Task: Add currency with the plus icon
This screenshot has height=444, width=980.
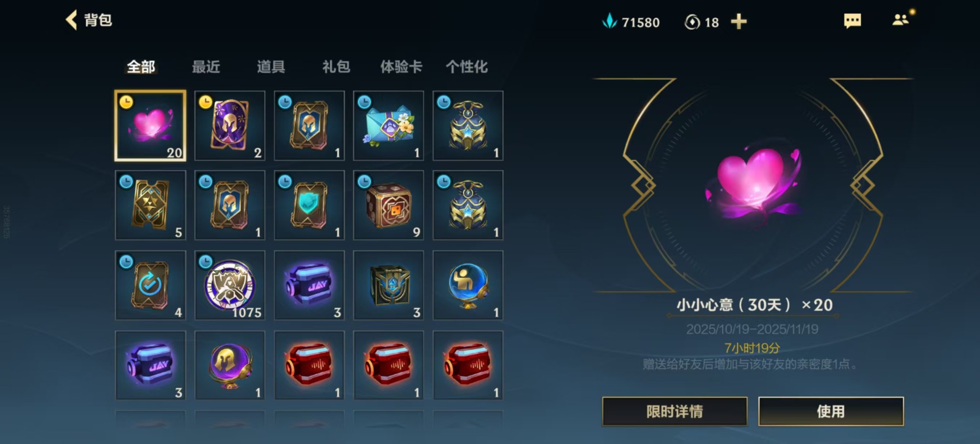Action: 739,21
